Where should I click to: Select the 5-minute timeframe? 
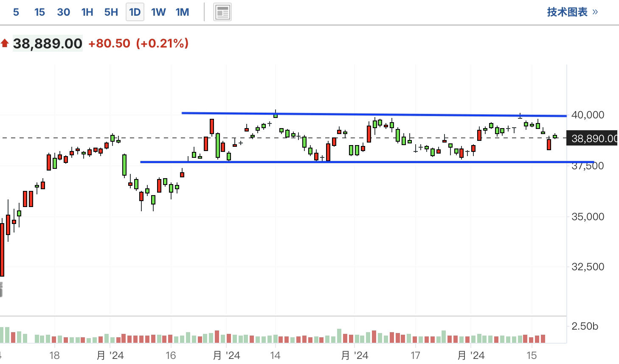(16, 12)
